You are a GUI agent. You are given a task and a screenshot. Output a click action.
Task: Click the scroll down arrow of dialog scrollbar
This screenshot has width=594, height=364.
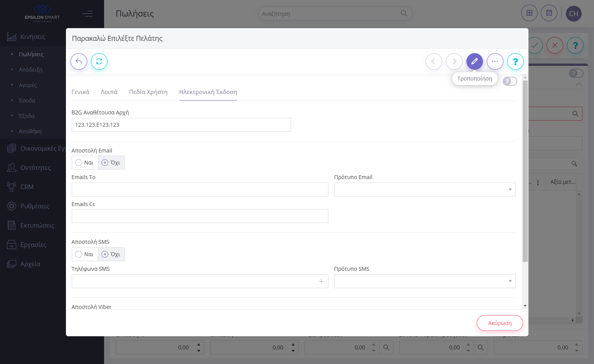click(525, 306)
